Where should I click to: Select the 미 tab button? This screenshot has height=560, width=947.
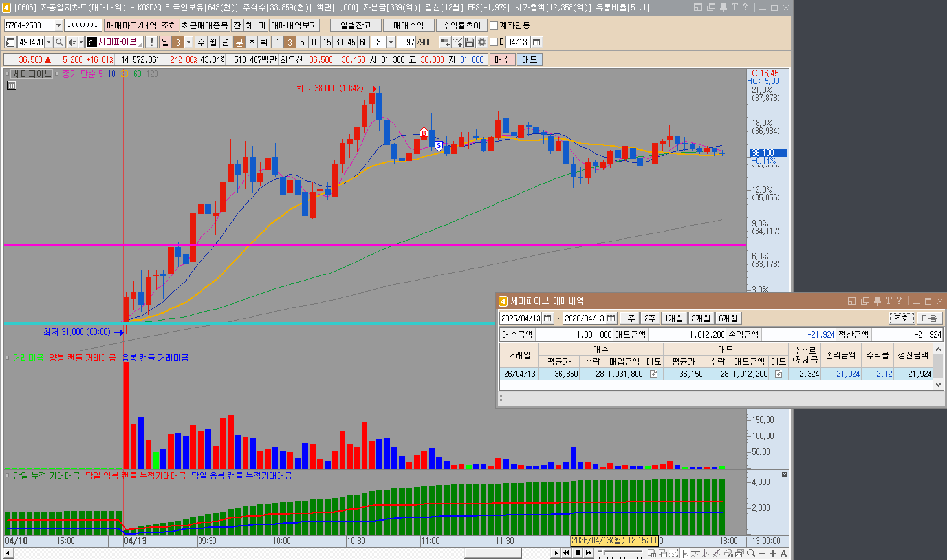pyautogui.click(x=261, y=25)
